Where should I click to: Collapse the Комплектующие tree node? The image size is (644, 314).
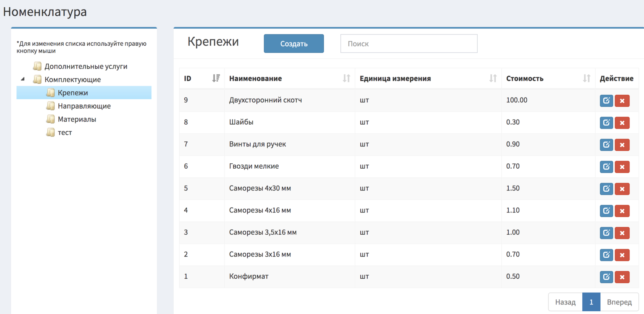tap(23, 79)
